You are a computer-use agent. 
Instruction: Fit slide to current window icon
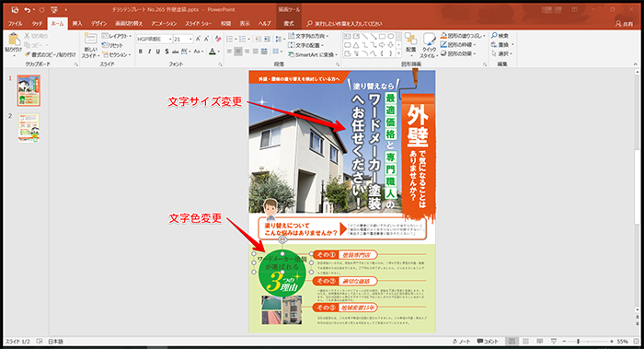[x=637, y=342]
